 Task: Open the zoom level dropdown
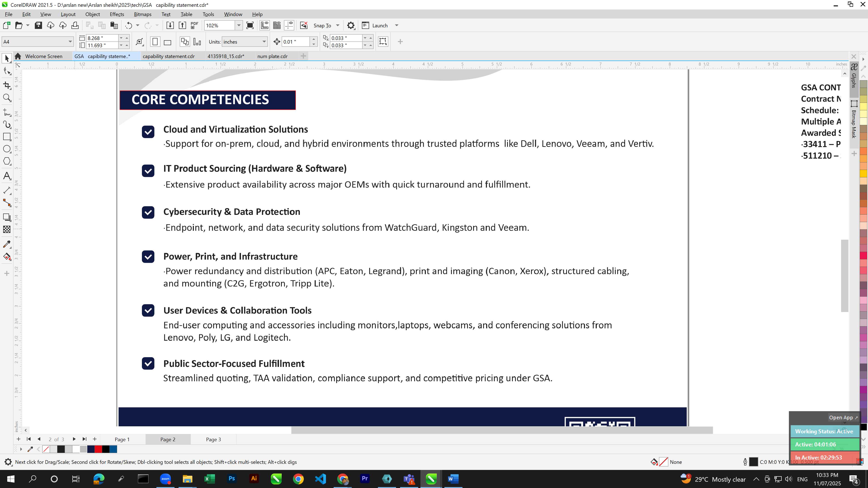coord(239,25)
